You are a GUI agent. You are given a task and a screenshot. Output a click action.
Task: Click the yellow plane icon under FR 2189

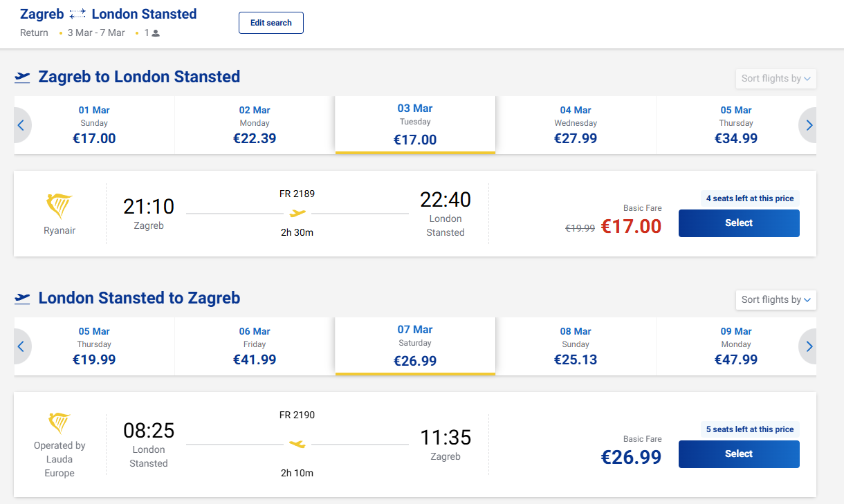pyautogui.click(x=297, y=213)
